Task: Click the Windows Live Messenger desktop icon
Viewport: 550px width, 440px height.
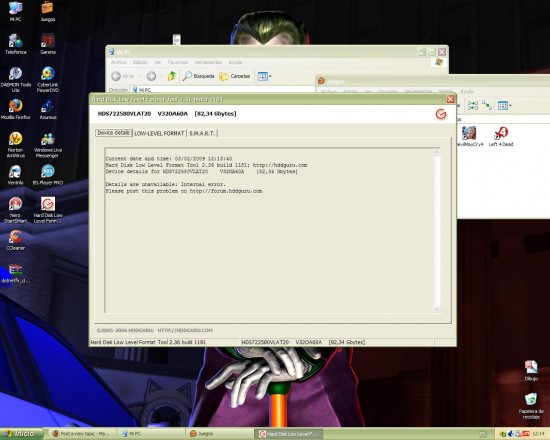Action: (48, 145)
